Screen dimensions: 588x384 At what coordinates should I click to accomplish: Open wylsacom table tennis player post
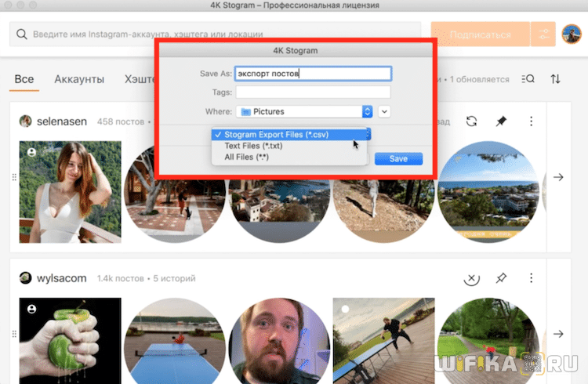384,340
